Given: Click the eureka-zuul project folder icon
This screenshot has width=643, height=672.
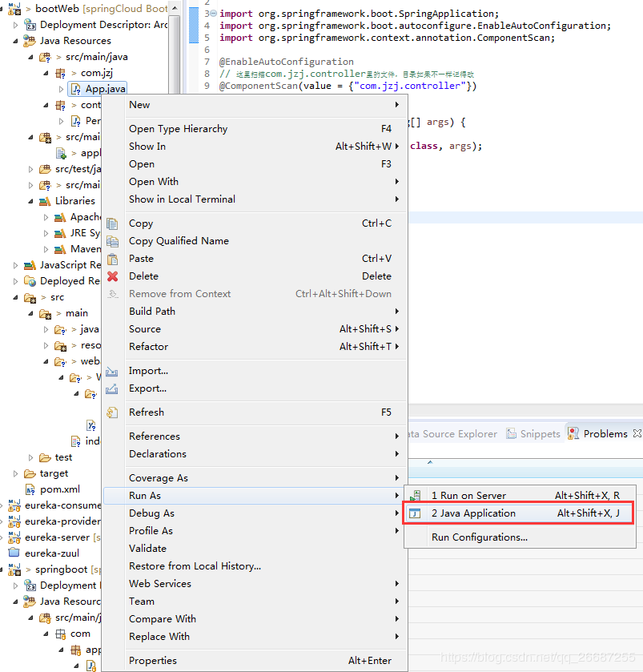Looking at the screenshot, I should [x=14, y=553].
